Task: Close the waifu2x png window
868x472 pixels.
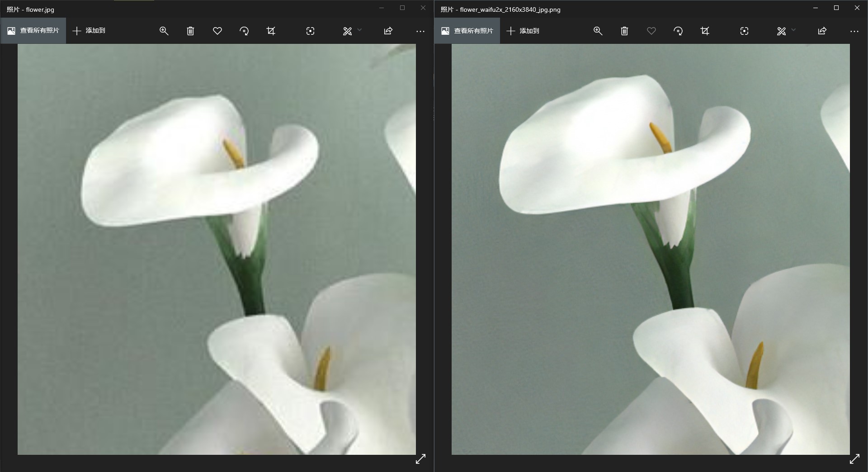Action: (x=857, y=8)
